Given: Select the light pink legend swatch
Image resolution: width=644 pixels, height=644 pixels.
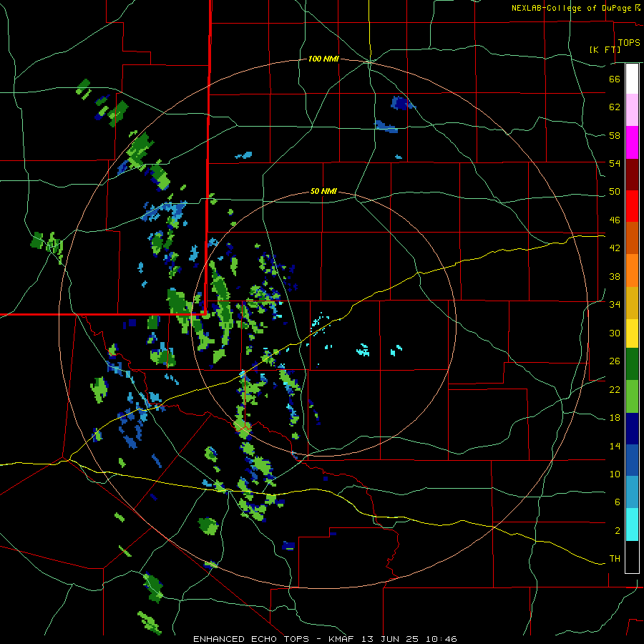Looking at the screenshot, I should pos(632,109).
